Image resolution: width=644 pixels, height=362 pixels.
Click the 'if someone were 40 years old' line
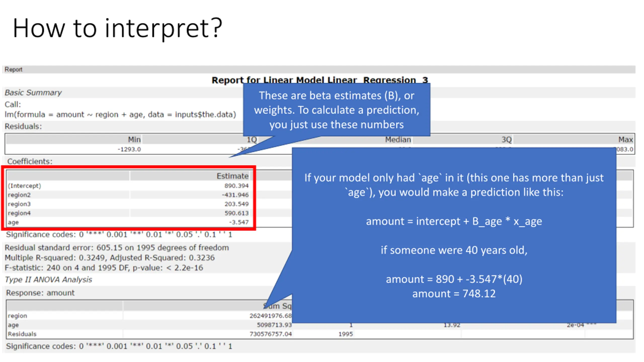click(454, 250)
